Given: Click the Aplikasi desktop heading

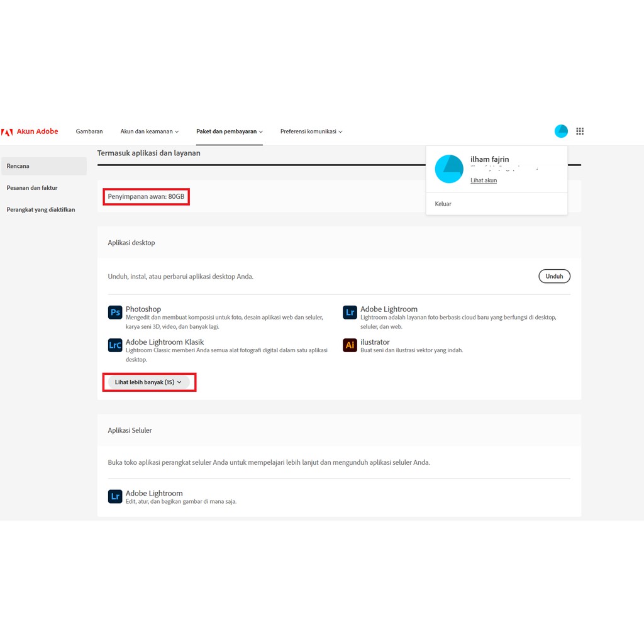Looking at the screenshot, I should point(131,243).
